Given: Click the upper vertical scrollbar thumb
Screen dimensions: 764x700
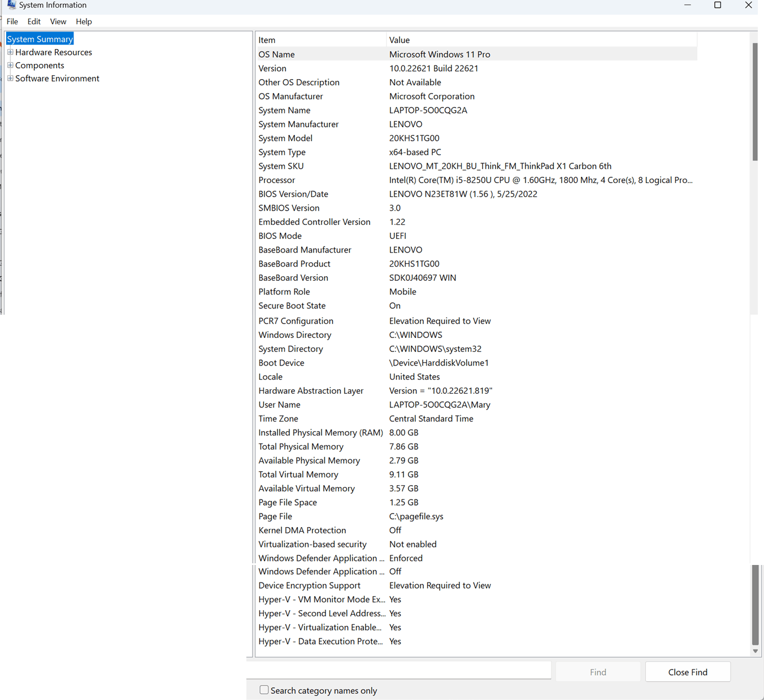Looking at the screenshot, I should tap(755, 102).
